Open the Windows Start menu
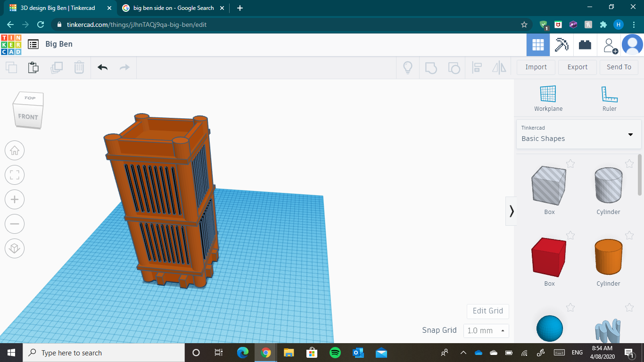Viewport: 644px width, 362px height. coord(11,353)
